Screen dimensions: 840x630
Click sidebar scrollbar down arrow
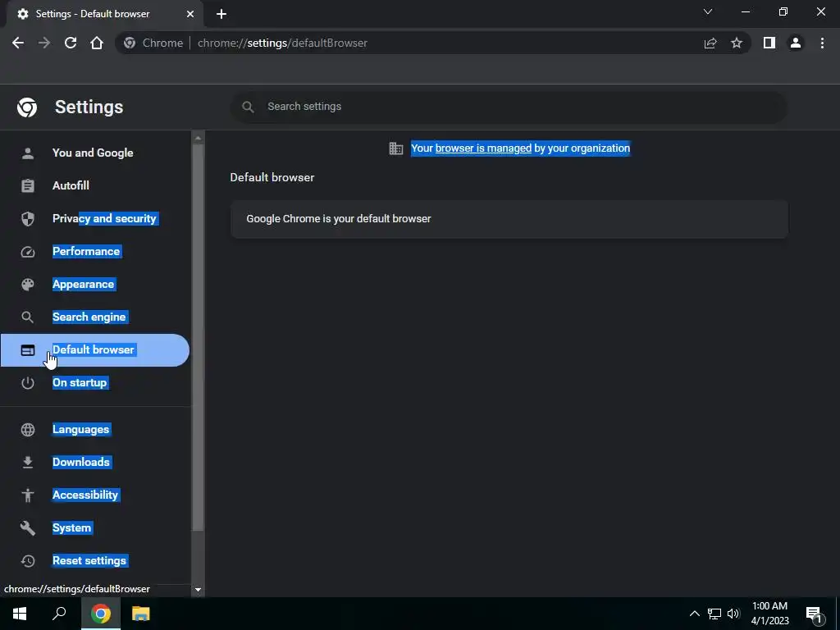(198, 590)
